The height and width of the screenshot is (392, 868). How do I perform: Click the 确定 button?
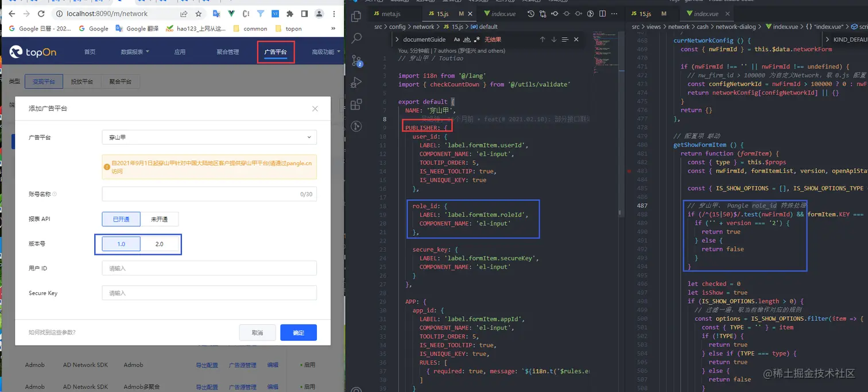pos(299,332)
